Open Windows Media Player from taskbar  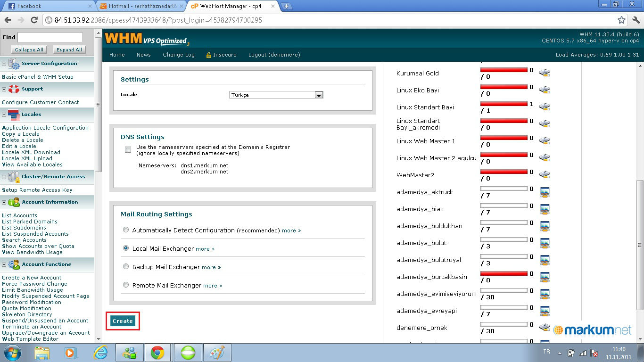point(70,353)
